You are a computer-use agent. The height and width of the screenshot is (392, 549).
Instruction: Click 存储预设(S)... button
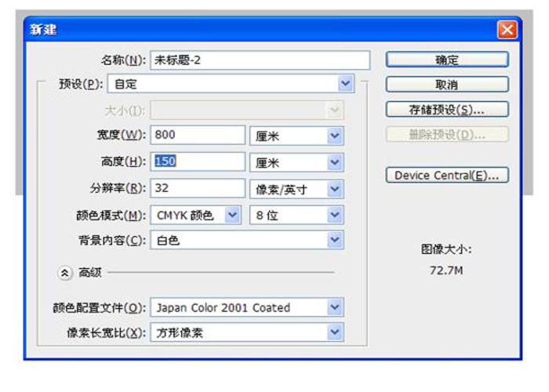coord(447,110)
